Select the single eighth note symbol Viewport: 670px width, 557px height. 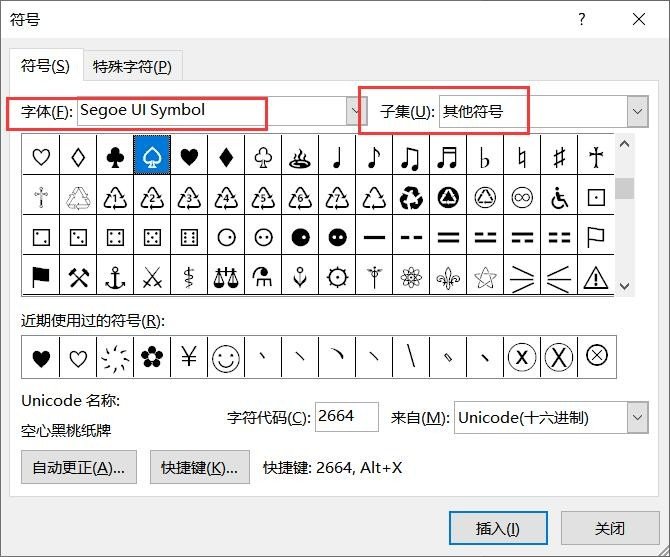374,156
